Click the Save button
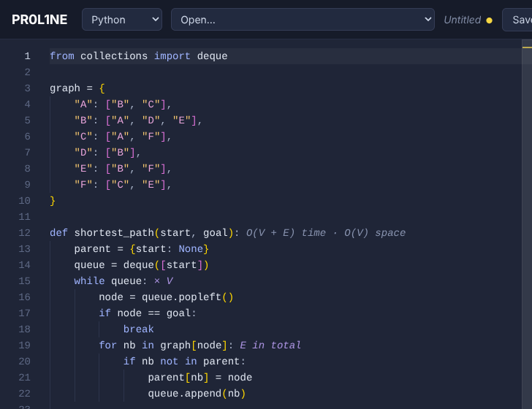 (x=517, y=20)
